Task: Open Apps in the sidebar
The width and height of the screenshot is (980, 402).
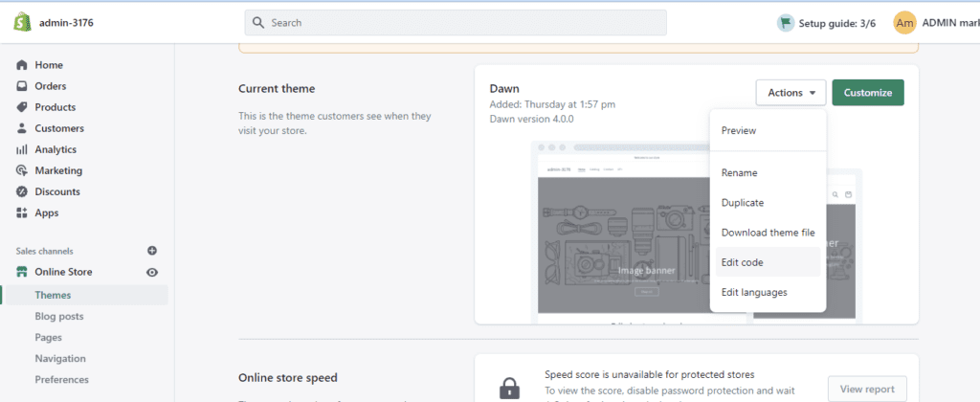Action: click(x=47, y=213)
